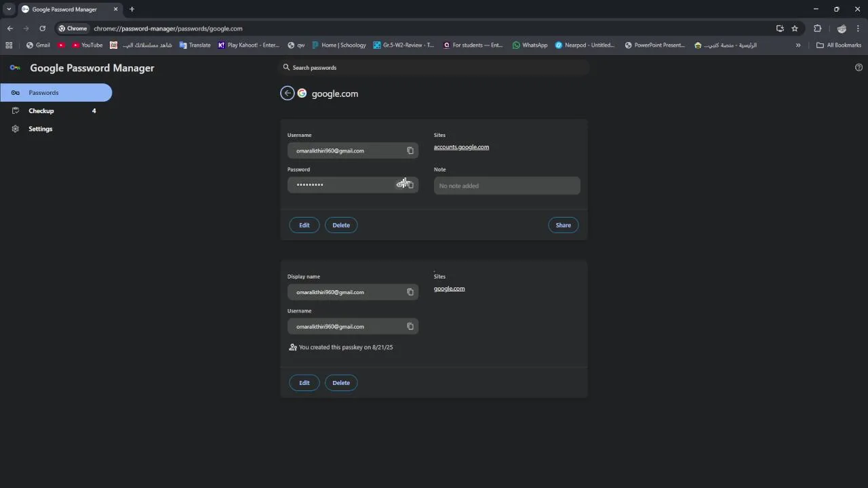This screenshot has height=488, width=868.
Task: Copy the passkey display name
Action: point(410,292)
